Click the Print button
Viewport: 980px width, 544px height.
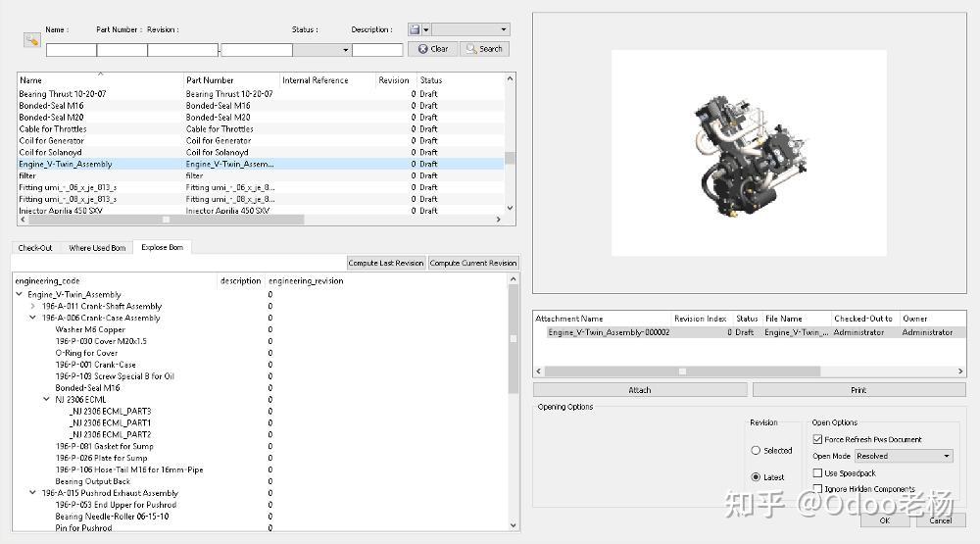coord(858,390)
